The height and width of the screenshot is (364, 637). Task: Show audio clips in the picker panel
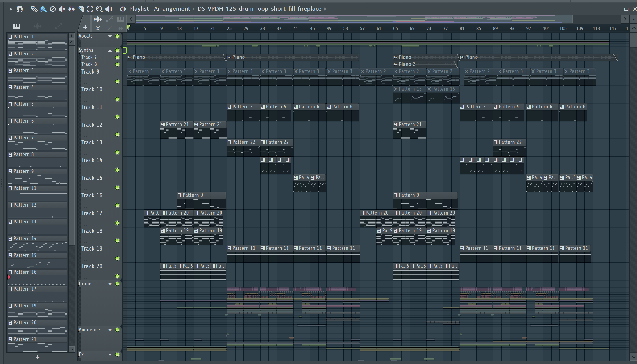click(x=37, y=26)
